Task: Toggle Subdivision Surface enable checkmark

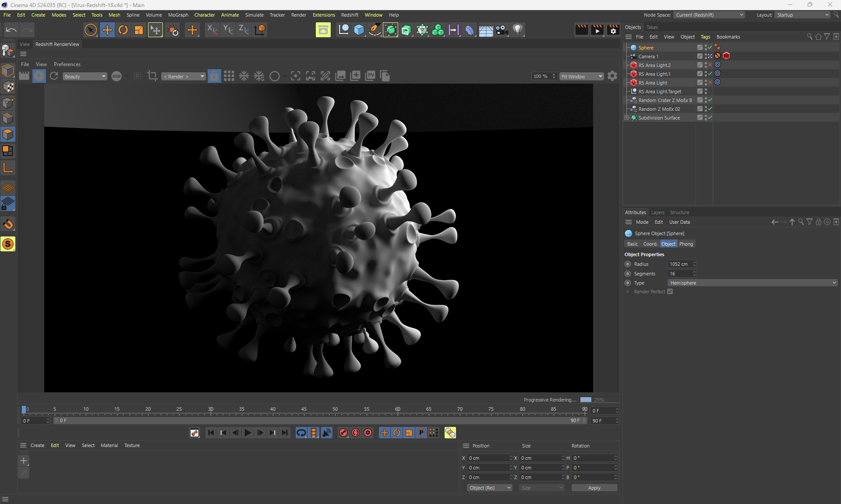Action: point(710,117)
